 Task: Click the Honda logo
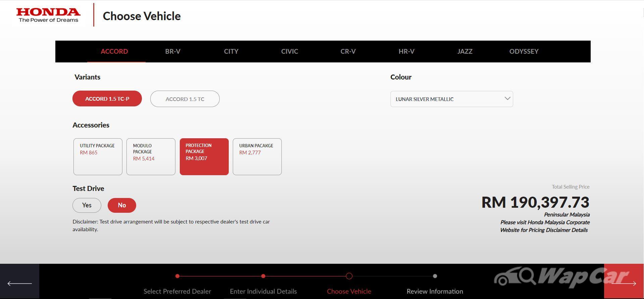pyautogui.click(x=48, y=15)
